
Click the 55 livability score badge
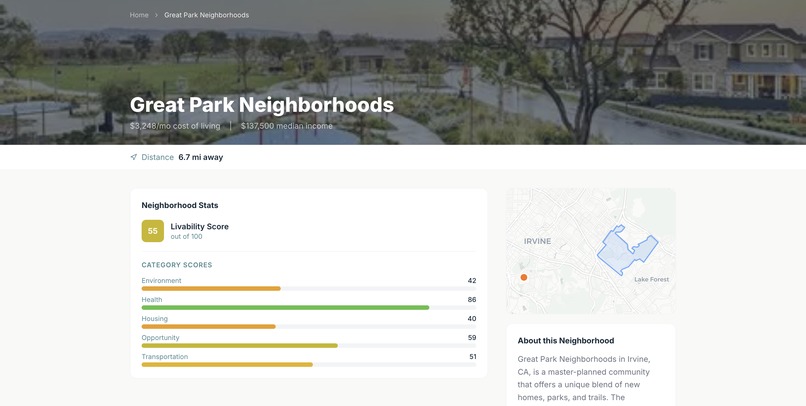click(153, 231)
